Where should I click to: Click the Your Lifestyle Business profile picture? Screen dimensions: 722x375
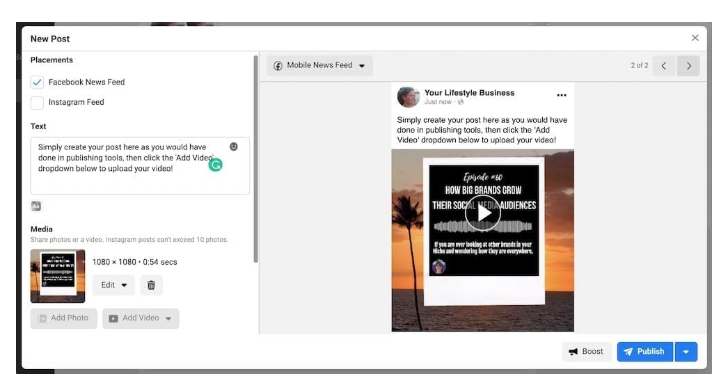408,97
